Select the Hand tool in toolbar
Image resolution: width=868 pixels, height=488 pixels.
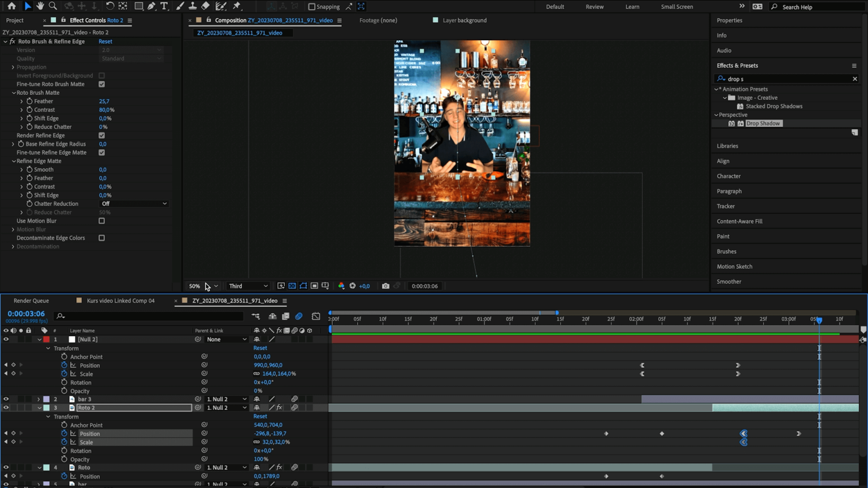pos(40,6)
